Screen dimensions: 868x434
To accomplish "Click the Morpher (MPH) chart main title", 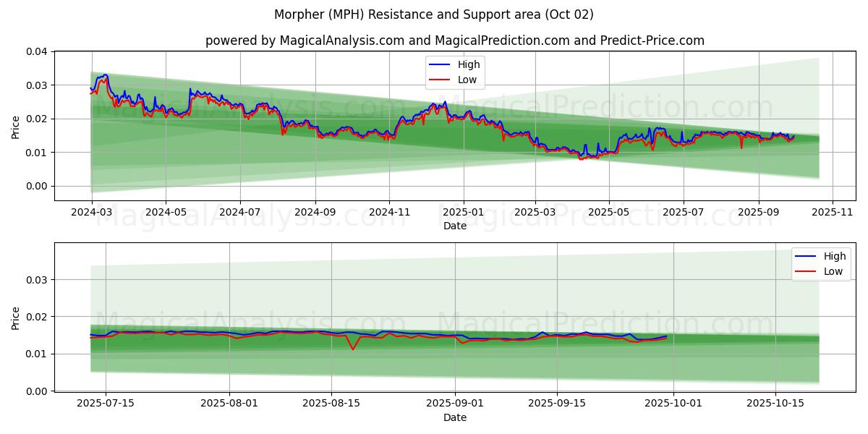I will [x=434, y=14].
